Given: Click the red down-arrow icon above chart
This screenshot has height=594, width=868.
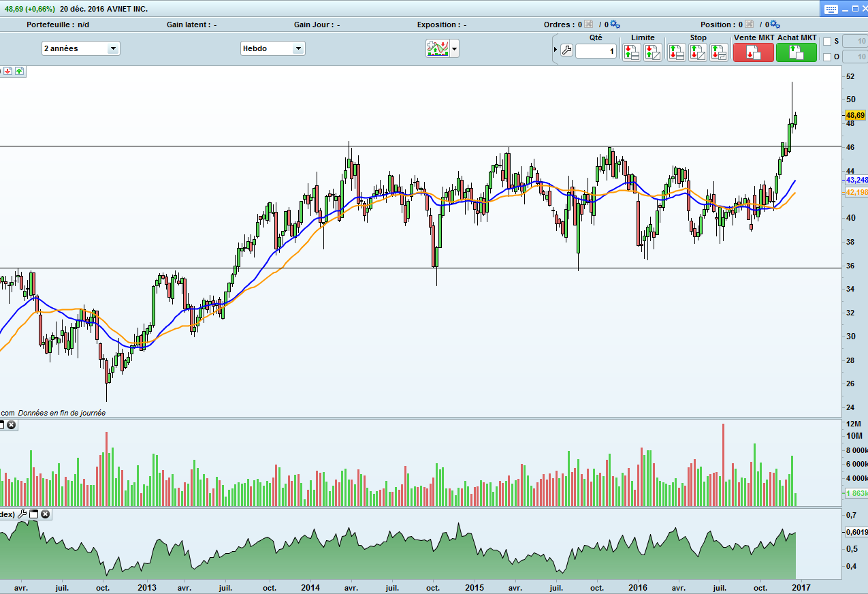Looking at the screenshot, I should point(7,70).
